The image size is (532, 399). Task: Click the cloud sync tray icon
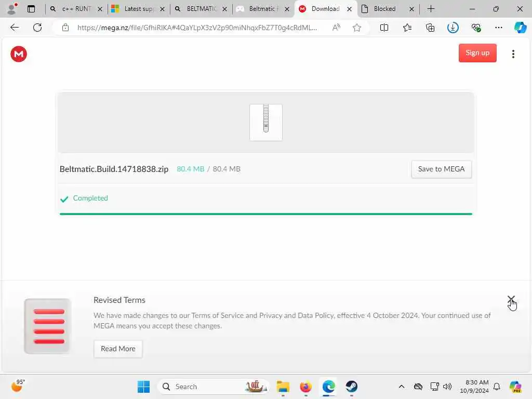[x=418, y=387]
